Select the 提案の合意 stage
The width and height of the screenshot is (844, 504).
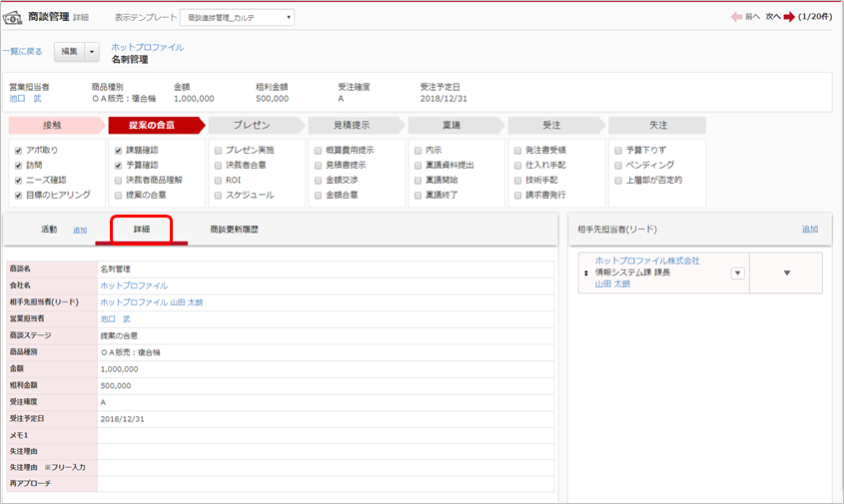(x=155, y=126)
